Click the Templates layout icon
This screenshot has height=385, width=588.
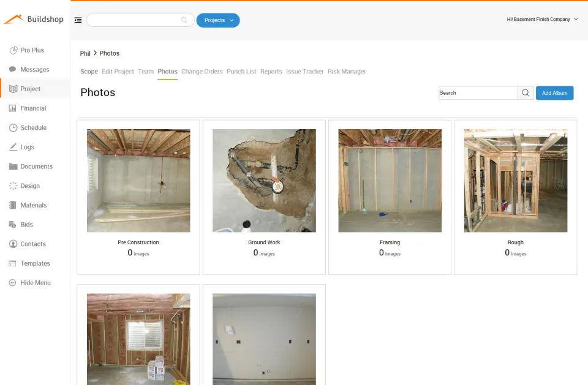(12, 264)
